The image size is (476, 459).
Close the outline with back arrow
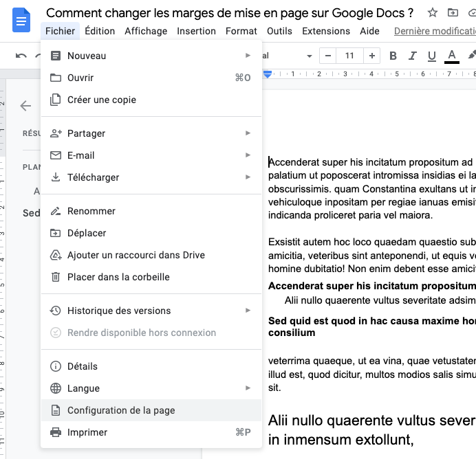click(26, 106)
